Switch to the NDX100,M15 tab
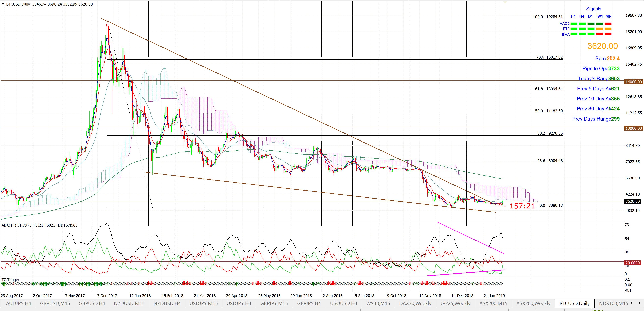Viewport: 644px width, 311px height. pyautogui.click(x=613, y=303)
